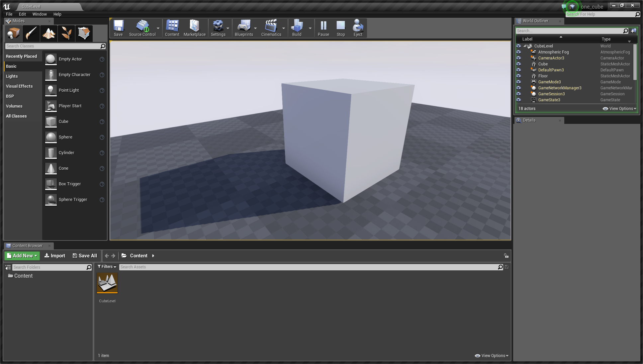Screen dimensions: 643x364
Task: Collapse the CubeLevel tree in outliner
Action: pyautogui.click(x=524, y=46)
